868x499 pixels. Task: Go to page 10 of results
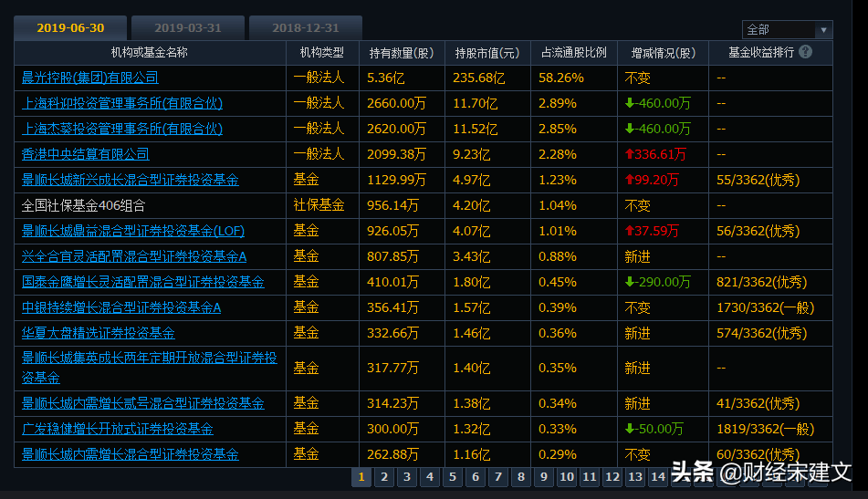[566, 477]
